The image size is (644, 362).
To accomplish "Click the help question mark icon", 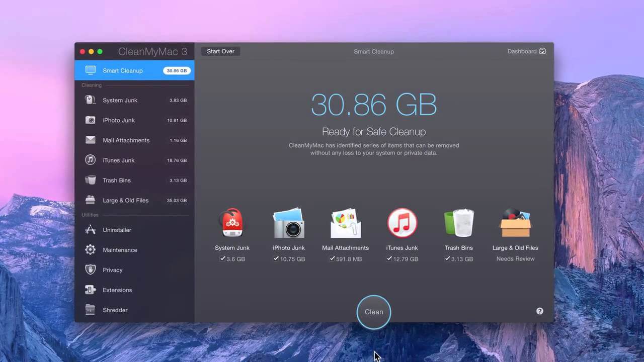I will (540, 311).
